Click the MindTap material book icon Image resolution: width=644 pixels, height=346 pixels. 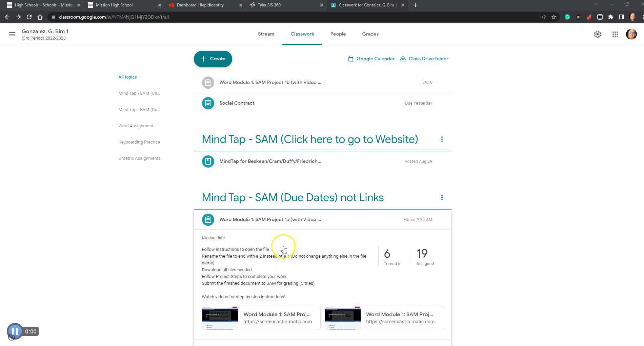coord(208,161)
